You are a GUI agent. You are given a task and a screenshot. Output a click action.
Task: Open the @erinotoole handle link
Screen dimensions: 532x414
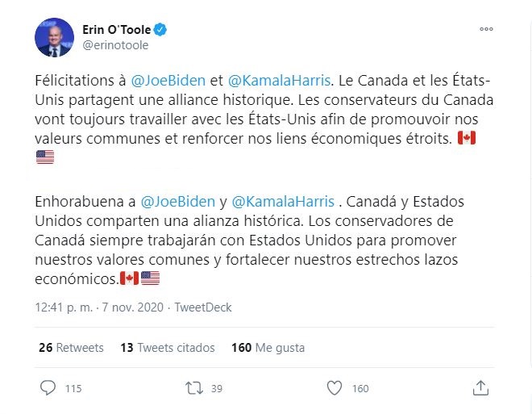tap(115, 45)
